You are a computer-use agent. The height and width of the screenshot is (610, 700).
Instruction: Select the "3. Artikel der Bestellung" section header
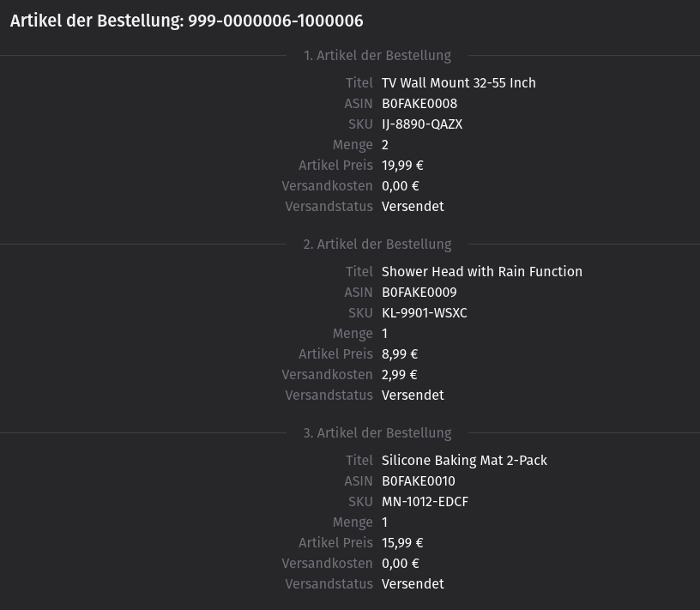point(377,433)
